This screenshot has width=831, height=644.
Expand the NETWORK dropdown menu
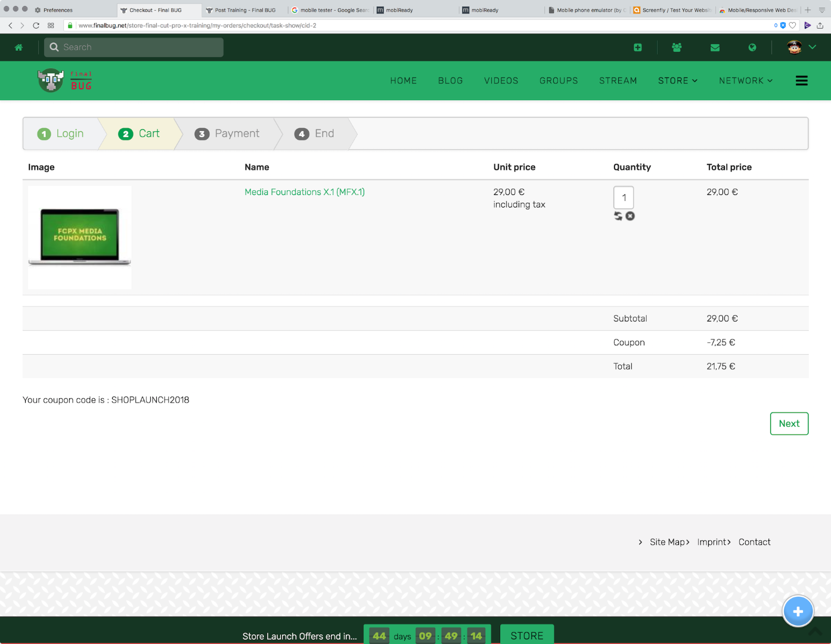tap(746, 80)
